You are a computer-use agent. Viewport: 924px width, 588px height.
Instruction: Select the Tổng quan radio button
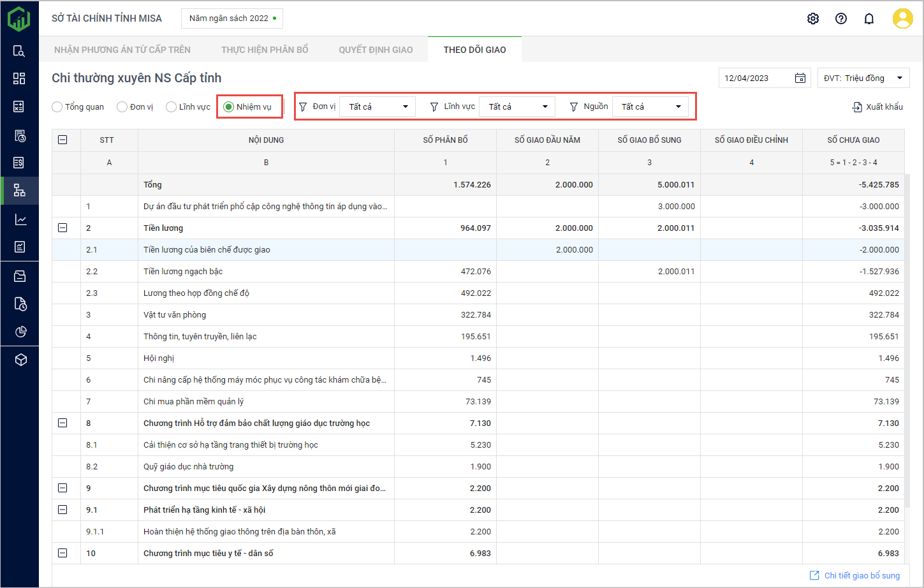point(57,107)
